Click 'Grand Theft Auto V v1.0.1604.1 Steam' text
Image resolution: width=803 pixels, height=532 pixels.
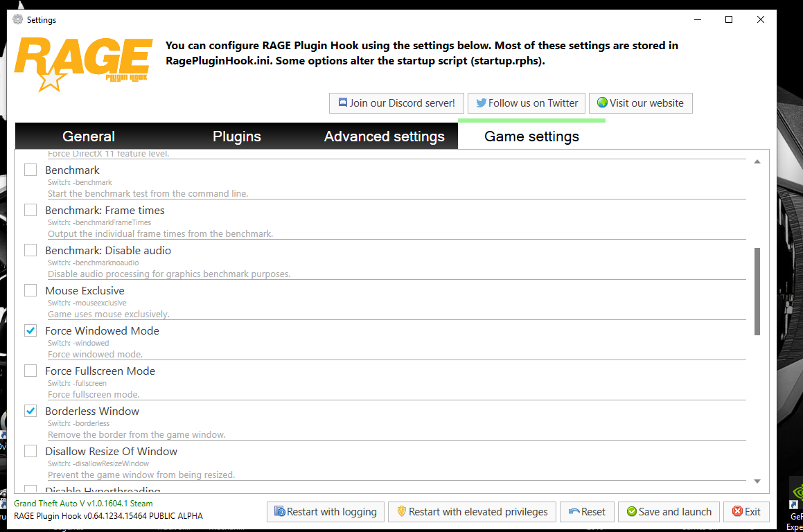pyautogui.click(x=83, y=504)
